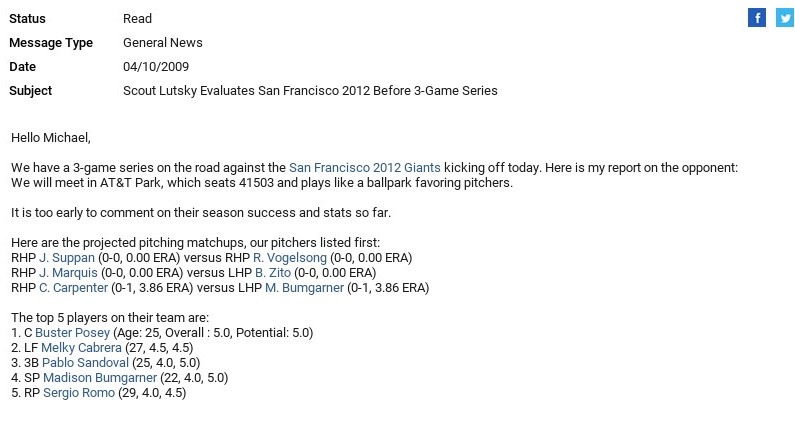Open Madison Bumgarner top player link

[x=98, y=378]
